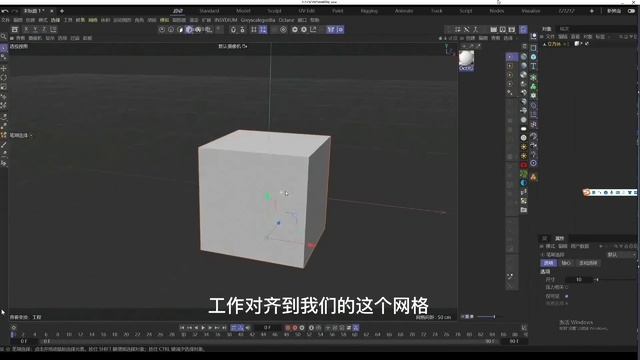Open the object manager hamburger menu
This screenshot has height=360, width=640.
pyautogui.click(x=542, y=37)
